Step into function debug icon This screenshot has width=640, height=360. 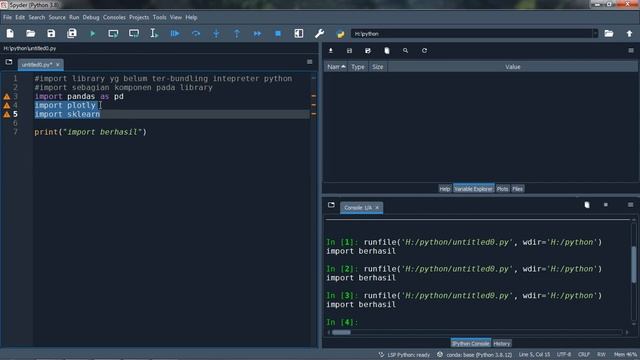[216, 33]
